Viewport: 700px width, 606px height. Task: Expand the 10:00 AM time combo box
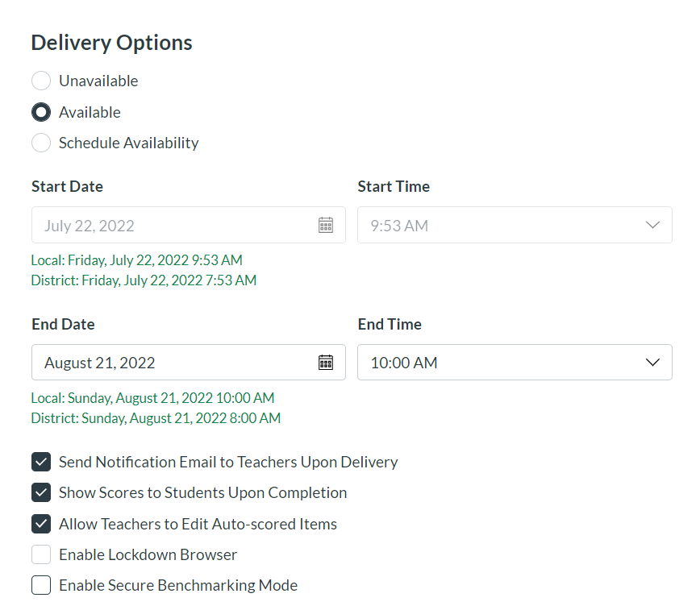point(500,363)
